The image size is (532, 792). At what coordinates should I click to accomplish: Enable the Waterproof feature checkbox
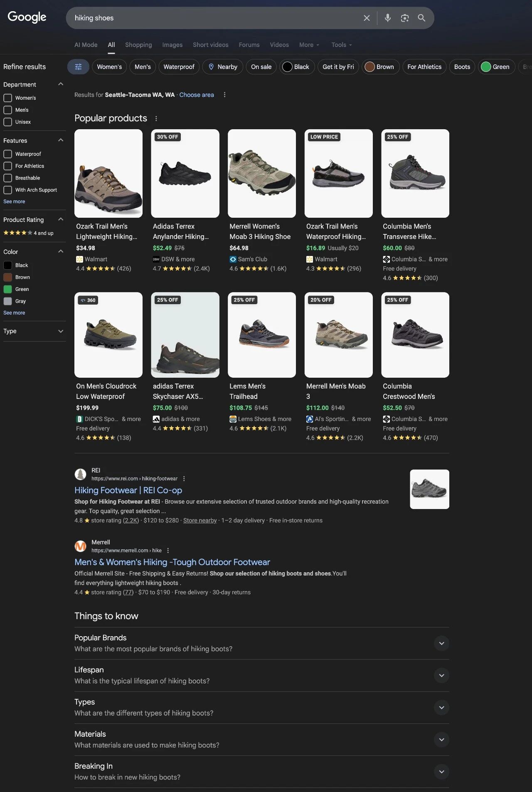point(7,154)
